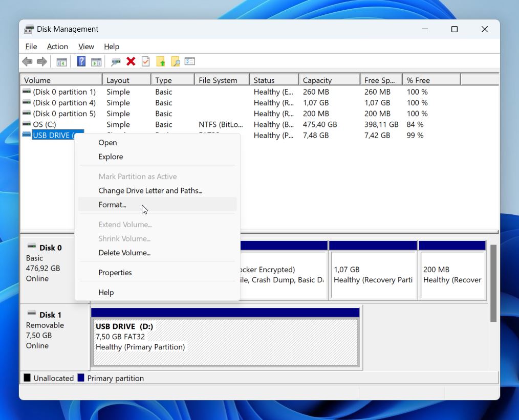Sort by the Volume column header
Screen dimensions: 519x420
point(61,80)
